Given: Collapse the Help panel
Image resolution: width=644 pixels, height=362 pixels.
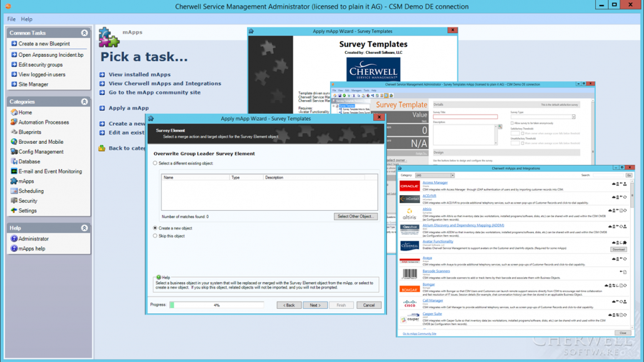Looking at the screenshot, I should [84, 228].
